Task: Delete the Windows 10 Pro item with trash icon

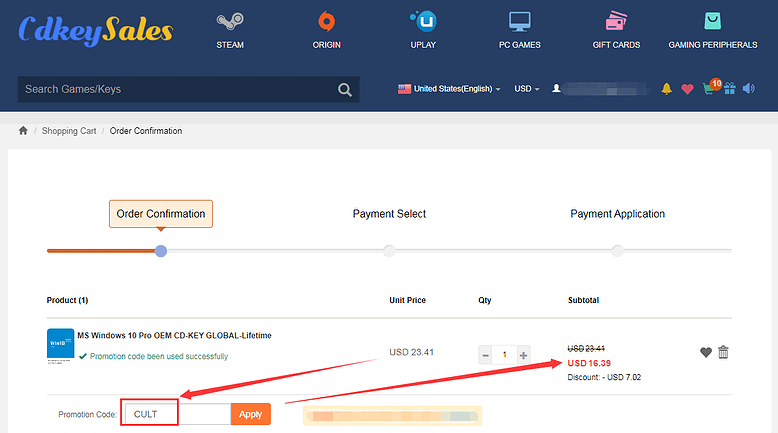Action: [723, 352]
